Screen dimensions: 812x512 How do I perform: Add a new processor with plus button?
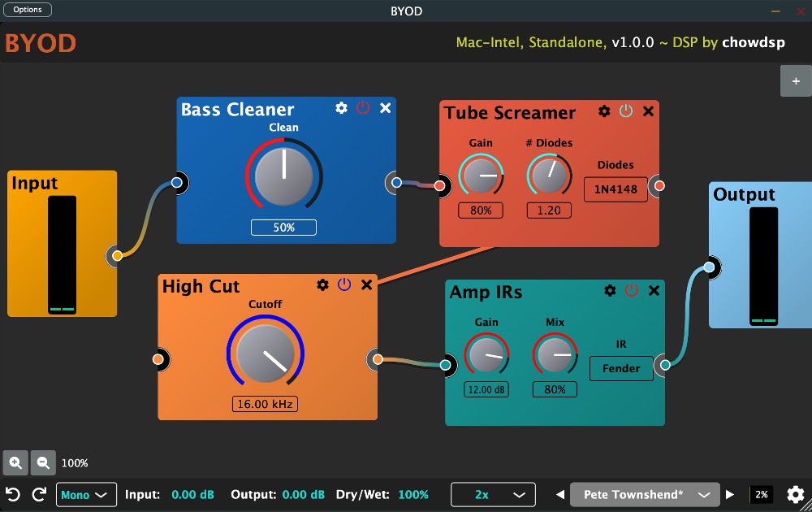pyautogui.click(x=796, y=81)
